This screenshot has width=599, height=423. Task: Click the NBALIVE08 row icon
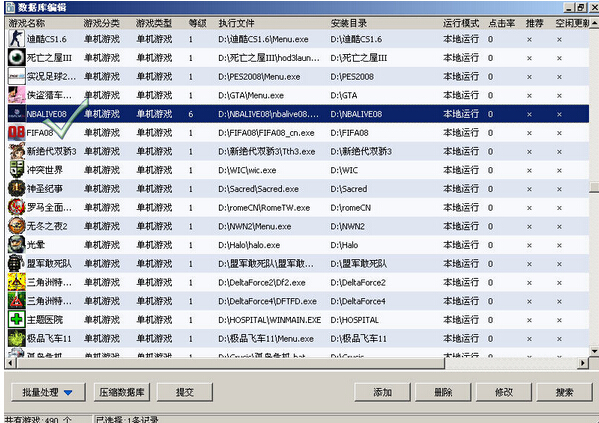tap(16, 114)
